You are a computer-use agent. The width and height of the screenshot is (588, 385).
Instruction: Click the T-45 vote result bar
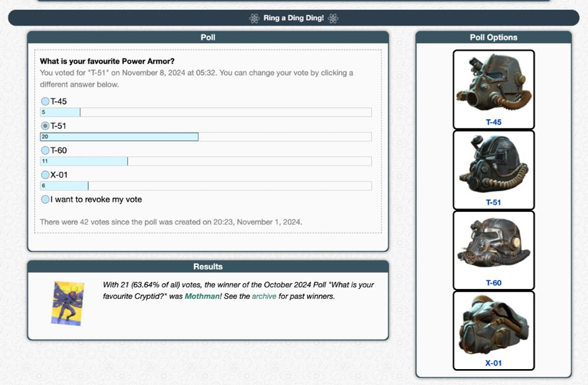[x=206, y=112]
